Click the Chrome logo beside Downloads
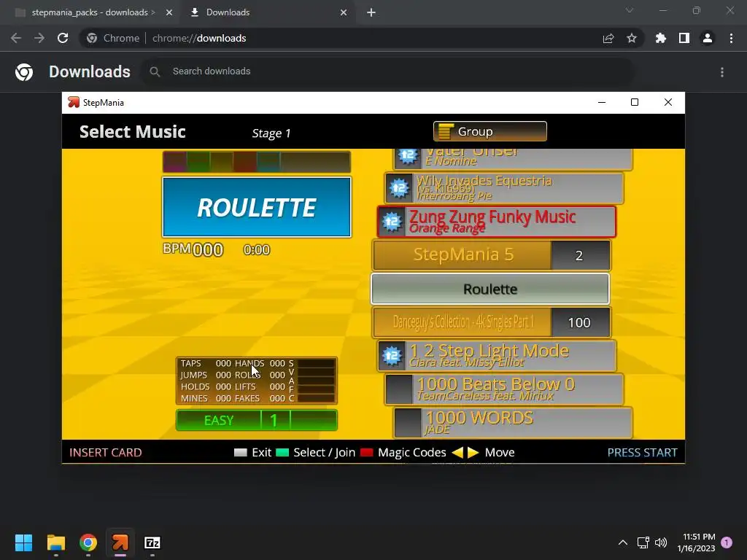The width and height of the screenshot is (747, 560). [24, 72]
